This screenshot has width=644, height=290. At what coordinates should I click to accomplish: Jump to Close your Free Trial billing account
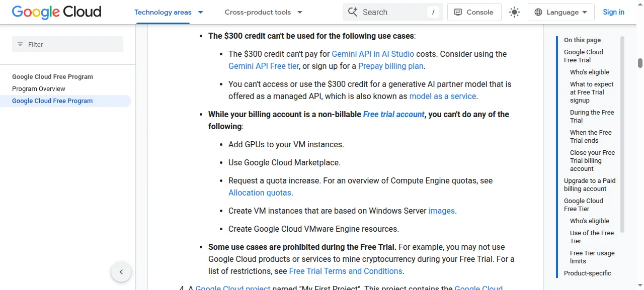point(592,160)
